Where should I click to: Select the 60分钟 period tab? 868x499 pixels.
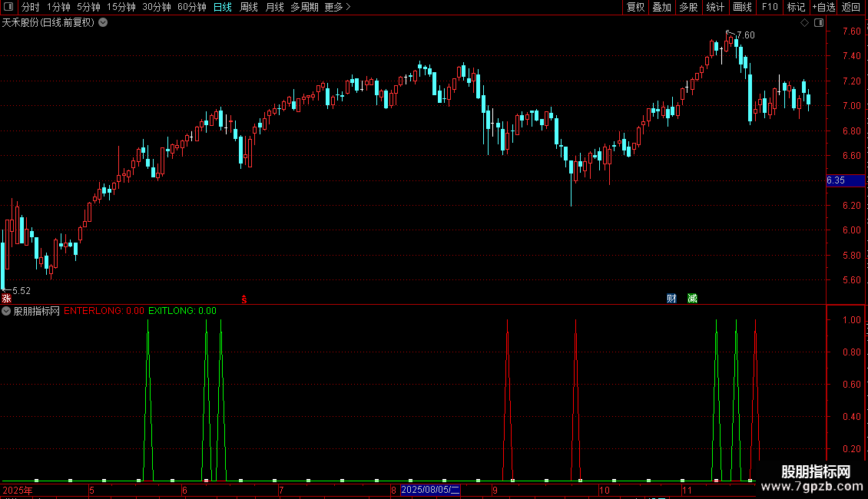[x=192, y=7]
